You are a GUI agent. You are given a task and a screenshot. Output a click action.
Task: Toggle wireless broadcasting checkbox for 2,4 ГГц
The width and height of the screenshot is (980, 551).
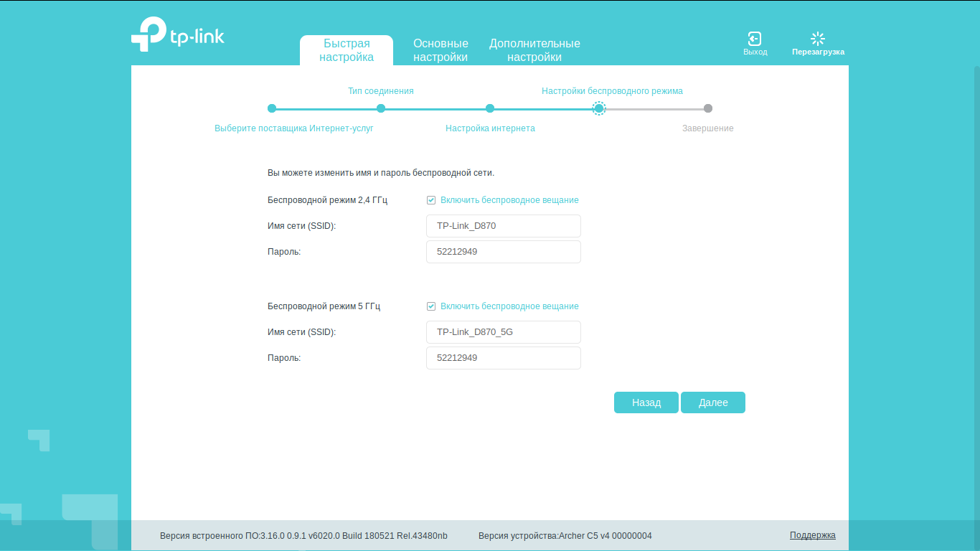tap(431, 200)
